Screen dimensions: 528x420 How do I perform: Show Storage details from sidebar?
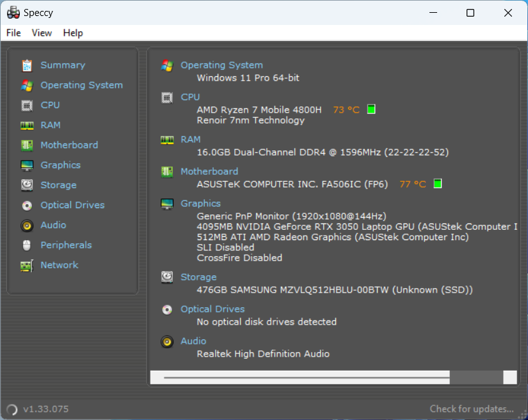tap(59, 185)
